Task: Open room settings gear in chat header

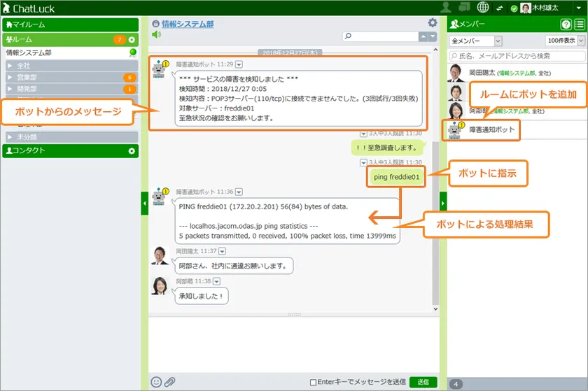Action: pos(432,23)
